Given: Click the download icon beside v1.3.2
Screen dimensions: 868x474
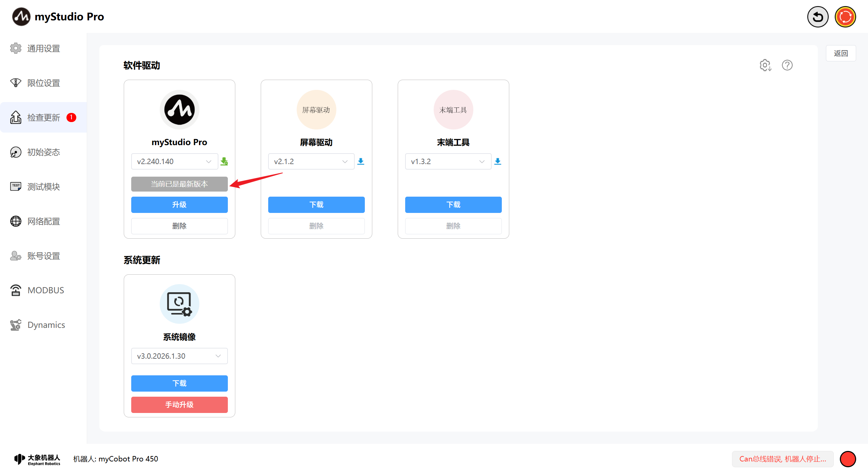Looking at the screenshot, I should click(497, 161).
